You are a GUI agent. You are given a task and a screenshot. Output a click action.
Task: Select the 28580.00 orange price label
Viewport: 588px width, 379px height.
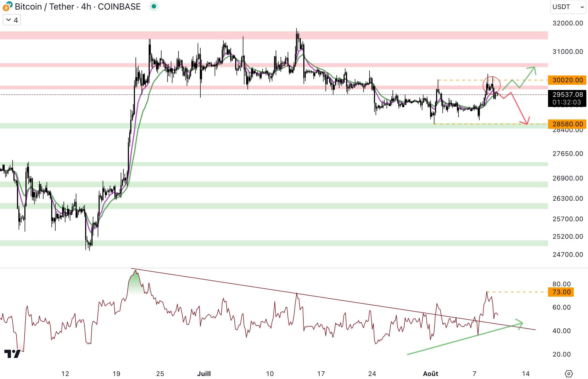point(567,124)
